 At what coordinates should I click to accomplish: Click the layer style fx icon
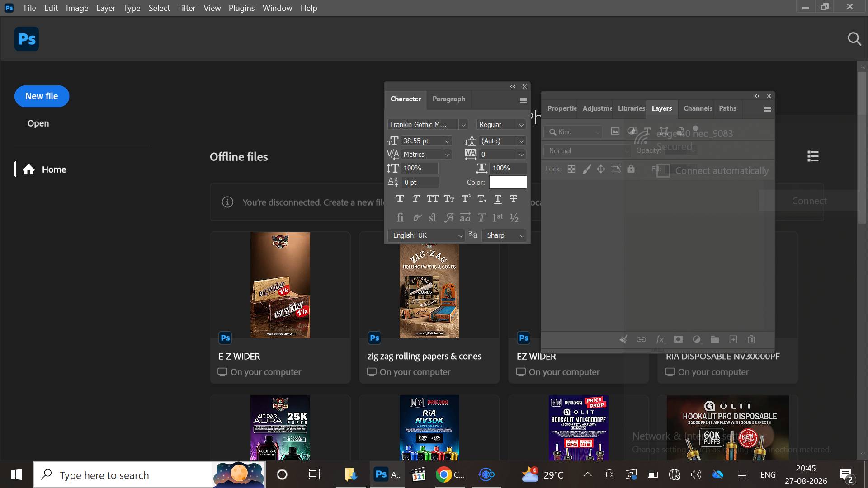tap(660, 339)
